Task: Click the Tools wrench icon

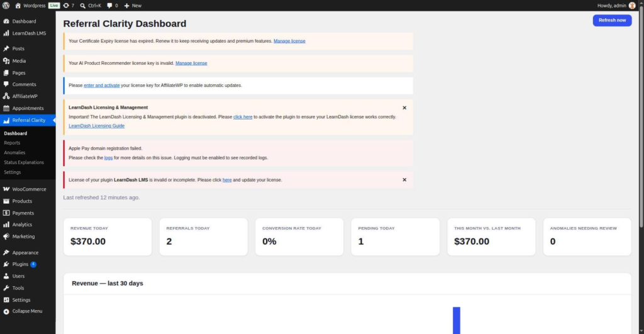Action: [x=6, y=288]
